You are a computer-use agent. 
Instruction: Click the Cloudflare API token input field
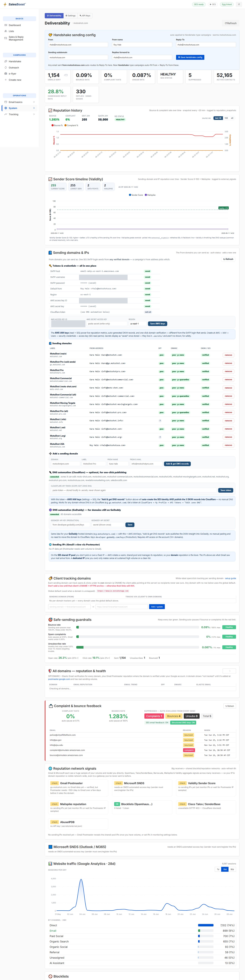(x=134, y=490)
